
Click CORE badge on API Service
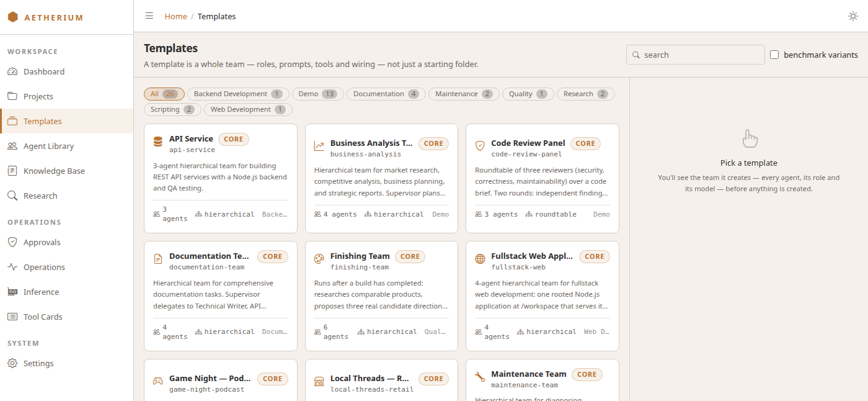(x=234, y=139)
